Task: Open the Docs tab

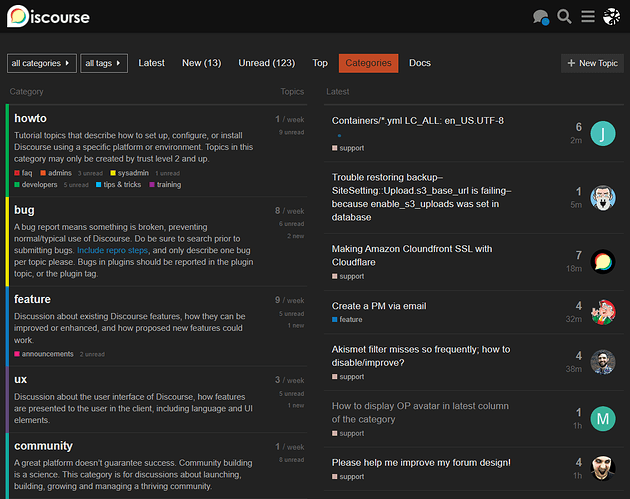Action: tap(420, 63)
